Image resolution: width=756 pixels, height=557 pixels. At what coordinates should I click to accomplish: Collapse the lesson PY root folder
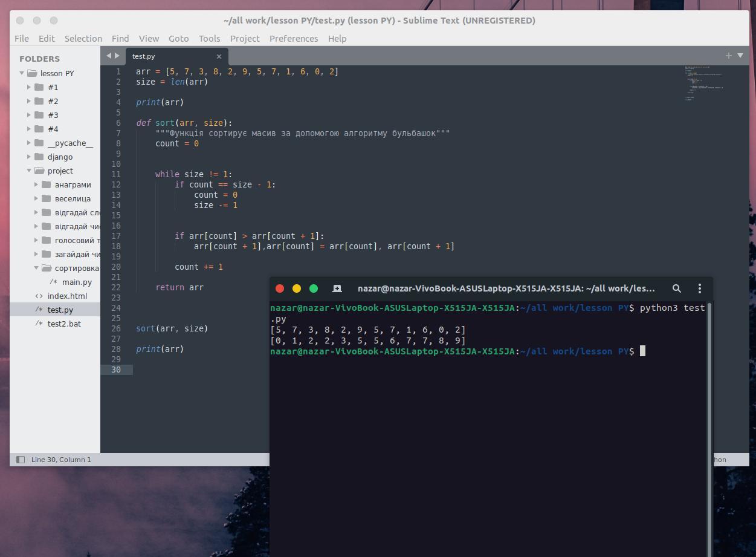click(22, 73)
